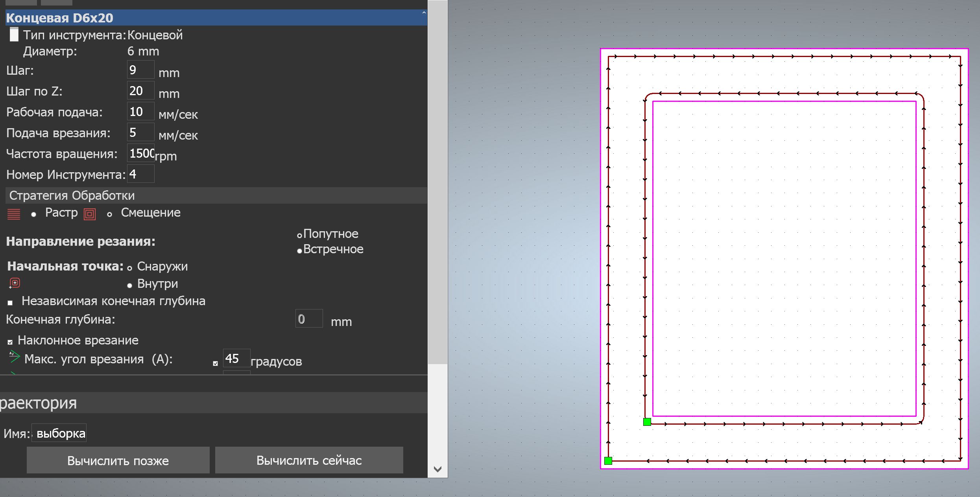Image resolution: width=980 pixels, height=497 pixels.
Task: Select Попутное cutting direction
Action: pyautogui.click(x=299, y=236)
